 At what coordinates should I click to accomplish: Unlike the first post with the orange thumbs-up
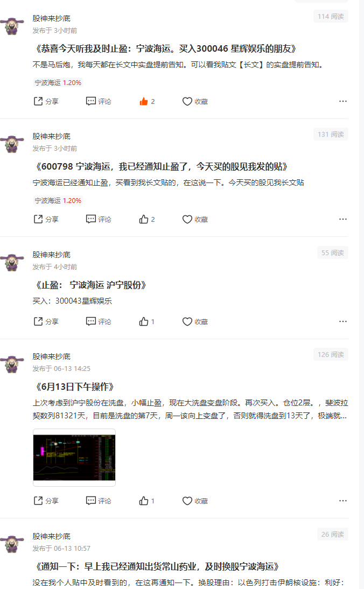(x=147, y=101)
